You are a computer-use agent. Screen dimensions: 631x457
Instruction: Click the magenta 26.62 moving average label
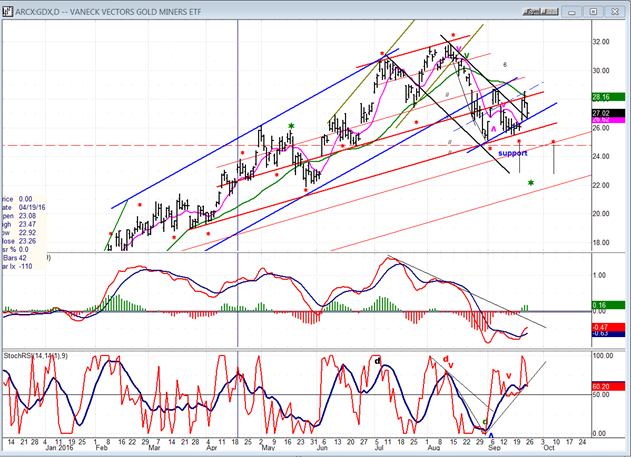pyautogui.click(x=608, y=120)
